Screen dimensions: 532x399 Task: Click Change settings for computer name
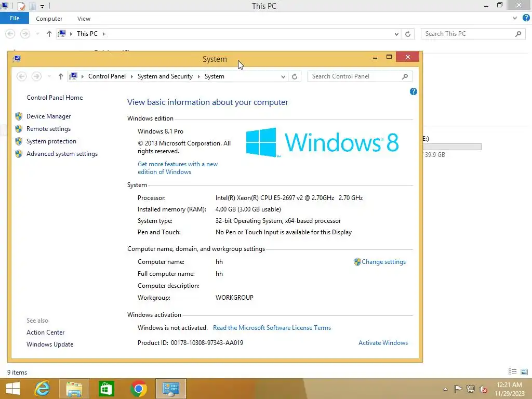click(383, 262)
